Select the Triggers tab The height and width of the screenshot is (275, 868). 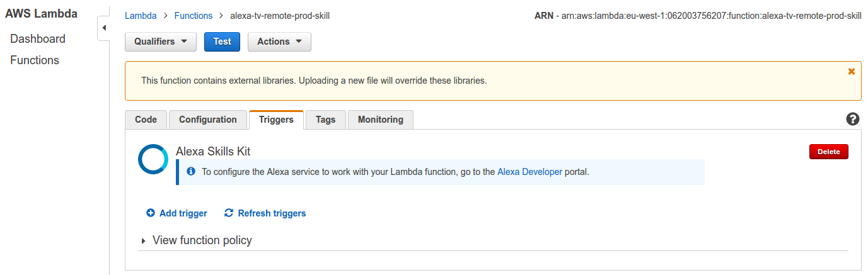[277, 120]
